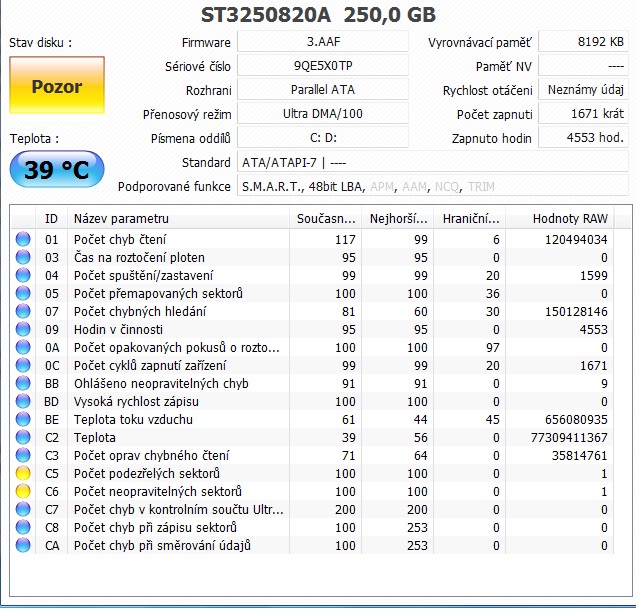Click RAW value 77309411367
Screen dimensions: 640x609
pos(569,437)
